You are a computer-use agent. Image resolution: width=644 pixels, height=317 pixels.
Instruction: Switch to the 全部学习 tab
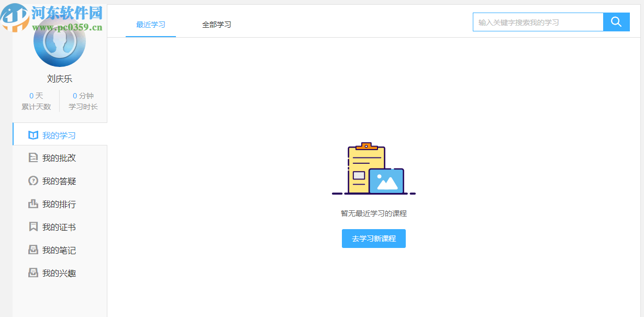tap(216, 24)
